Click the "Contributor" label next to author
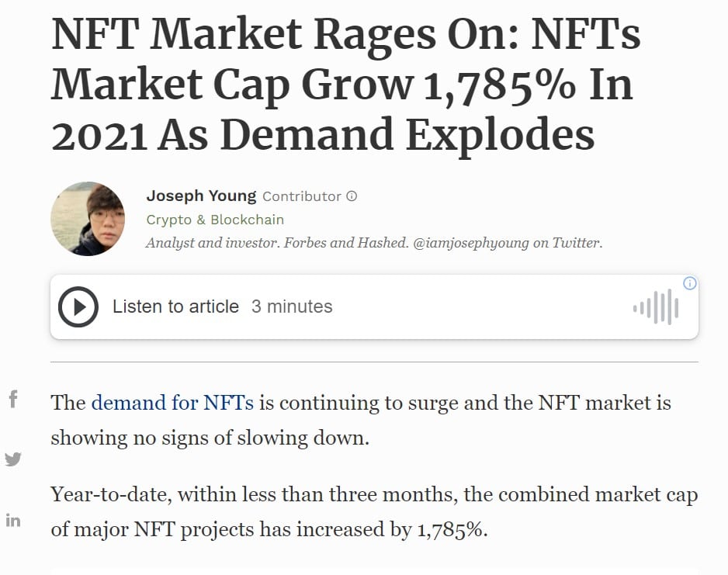The image size is (728, 575). pos(302,196)
